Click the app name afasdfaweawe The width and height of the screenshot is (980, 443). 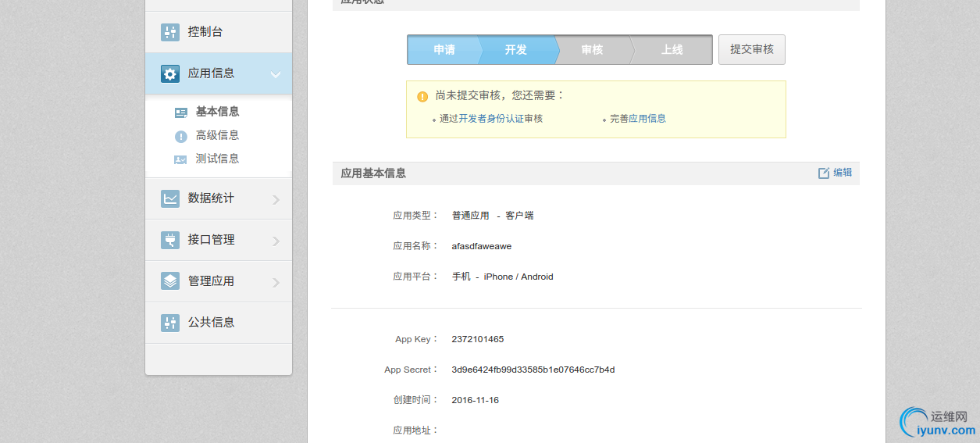tap(482, 246)
